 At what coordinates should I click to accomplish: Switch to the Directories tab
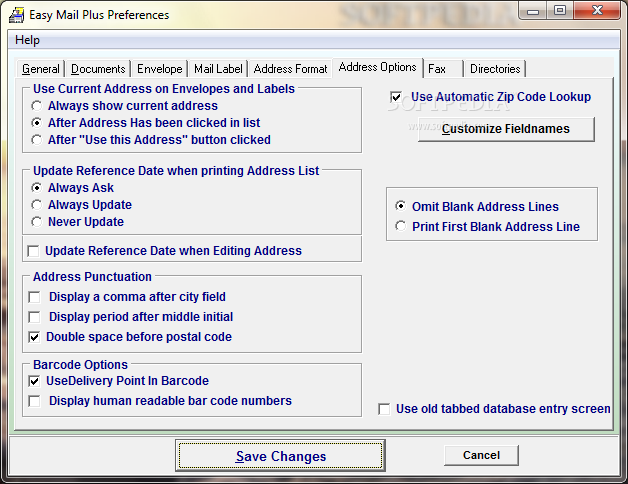point(495,69)
